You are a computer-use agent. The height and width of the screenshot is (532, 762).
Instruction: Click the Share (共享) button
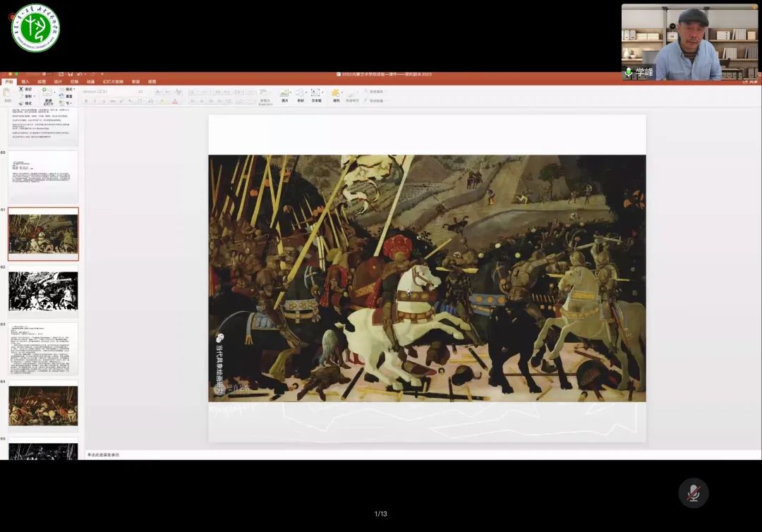click(751, 82)
